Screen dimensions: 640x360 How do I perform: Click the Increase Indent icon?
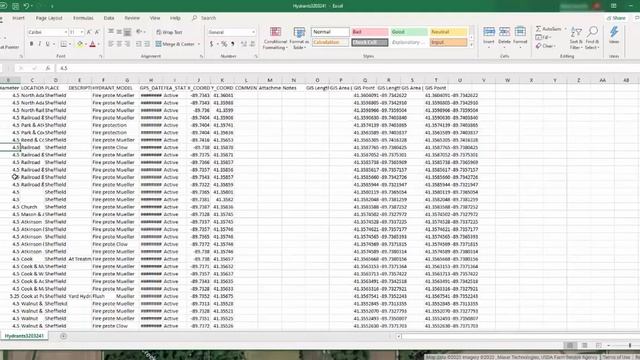click(147, 44)
